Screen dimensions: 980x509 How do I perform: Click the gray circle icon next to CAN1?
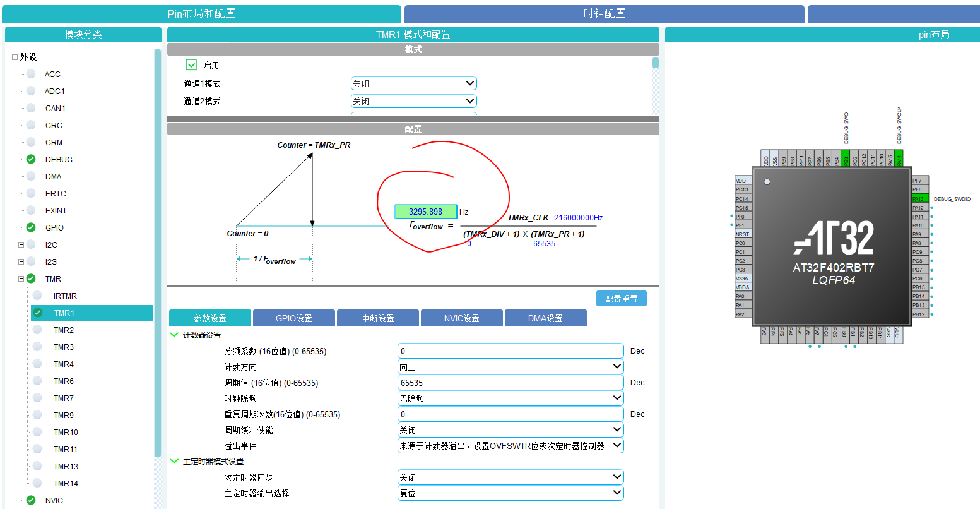point(30,108)
